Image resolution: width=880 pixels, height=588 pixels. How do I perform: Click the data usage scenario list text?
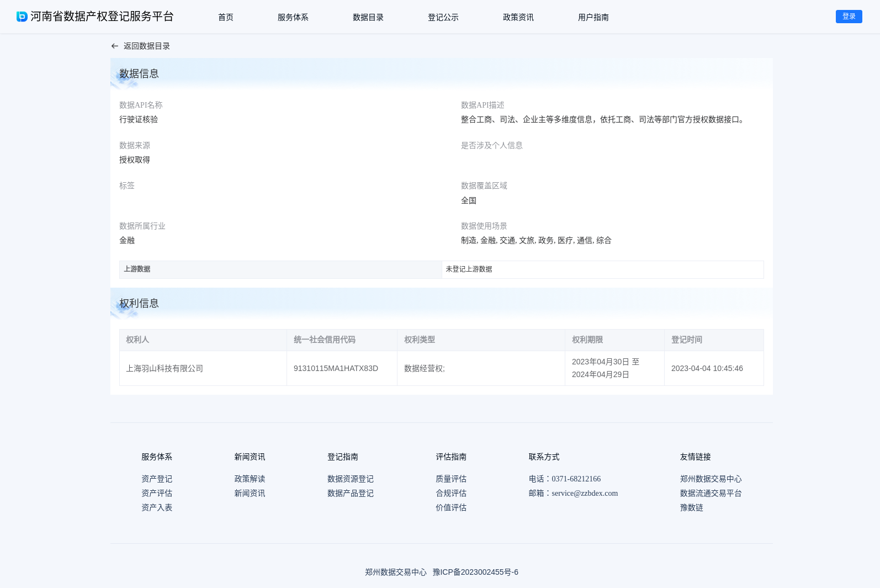point(536,240)
